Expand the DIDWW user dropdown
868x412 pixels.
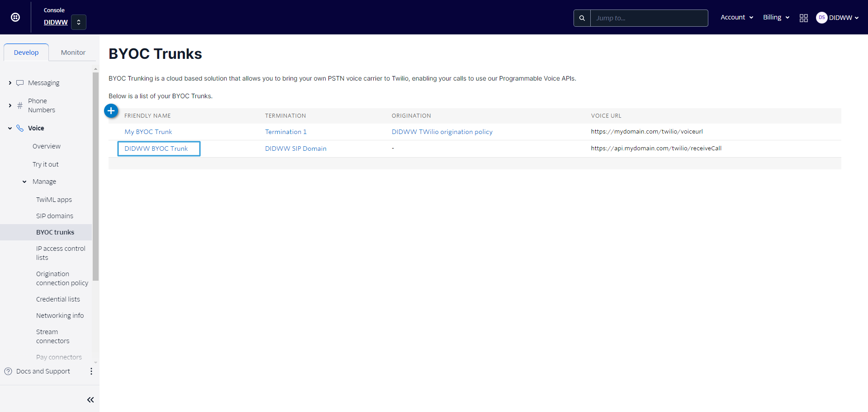point(844,18)
